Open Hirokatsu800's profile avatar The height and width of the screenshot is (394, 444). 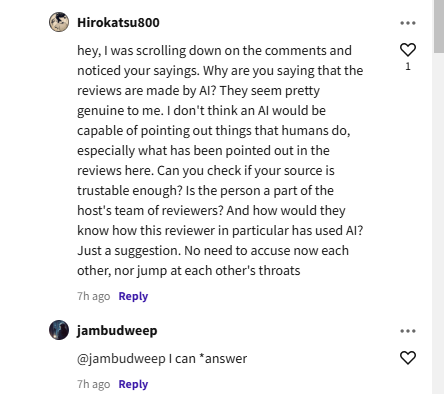[59, 22]
